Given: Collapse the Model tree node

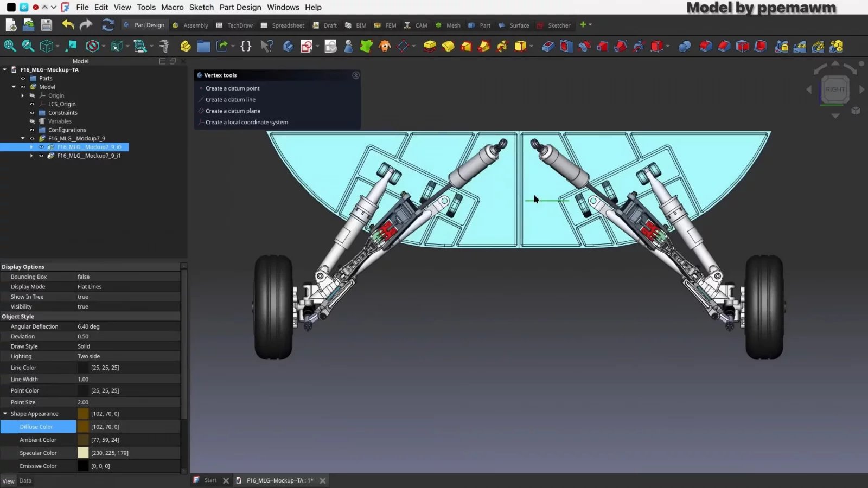Looking at the screenshot, I should coord(14,87).
